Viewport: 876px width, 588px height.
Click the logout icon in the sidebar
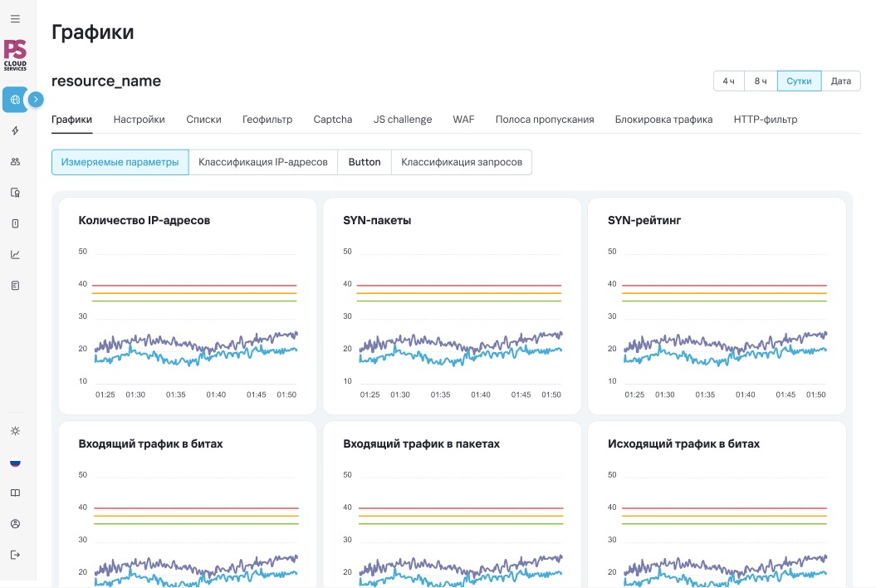[x=15, y=555]
